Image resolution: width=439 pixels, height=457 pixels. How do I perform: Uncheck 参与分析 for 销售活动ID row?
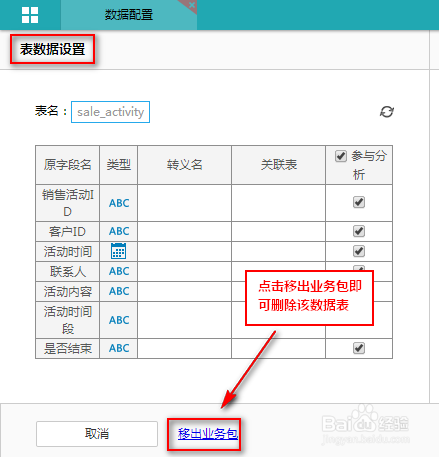359,202
